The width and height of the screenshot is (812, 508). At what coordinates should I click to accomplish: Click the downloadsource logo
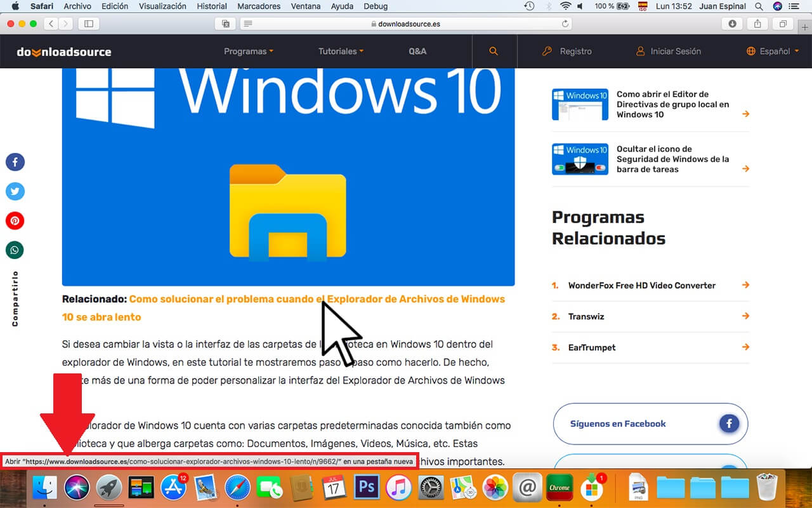coord(63,51)
